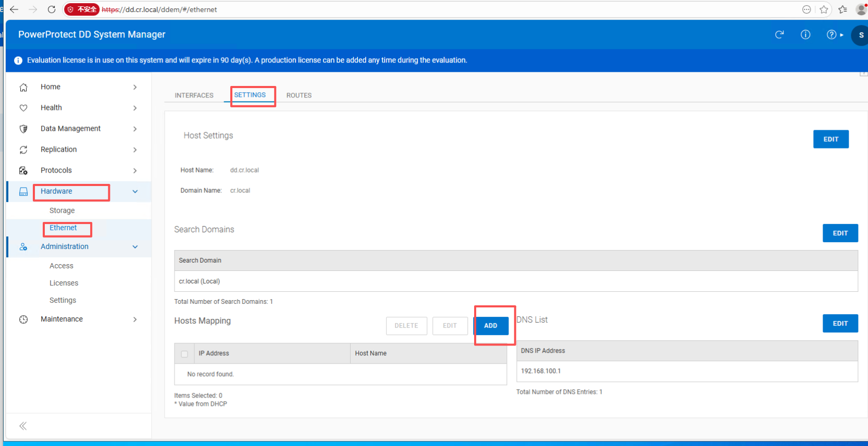The height and width of the screenshot is (446, 868).
Task: Collapse the Hardware section chevron
Action: [135, 191]
